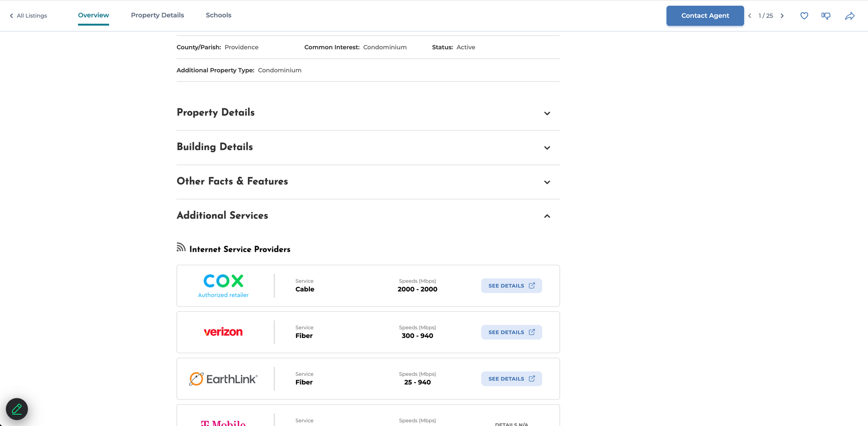The width and height of the screenshot is (868, 426).
Task: Go to the next listing arrow
Action: (x=782, y=16)
